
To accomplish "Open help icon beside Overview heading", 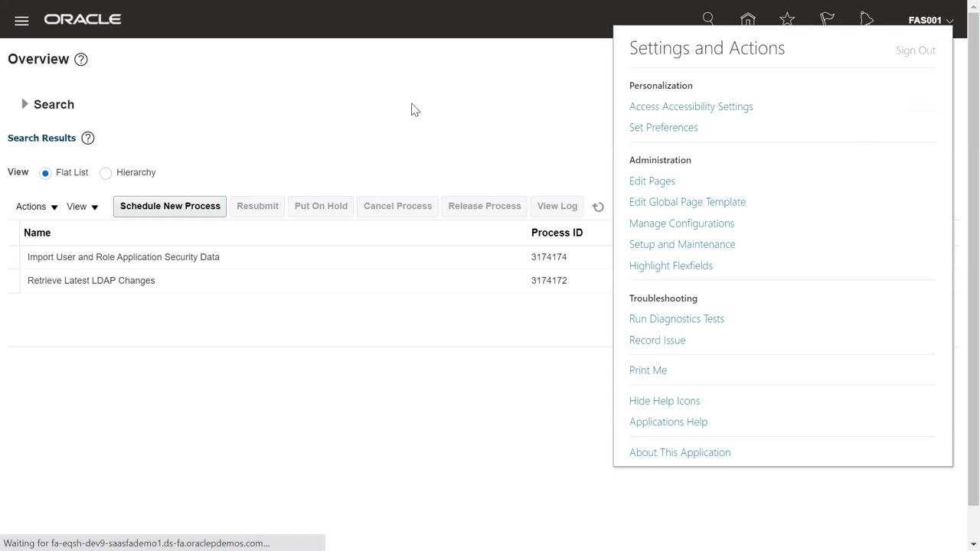I will click(x=80, y=60).
